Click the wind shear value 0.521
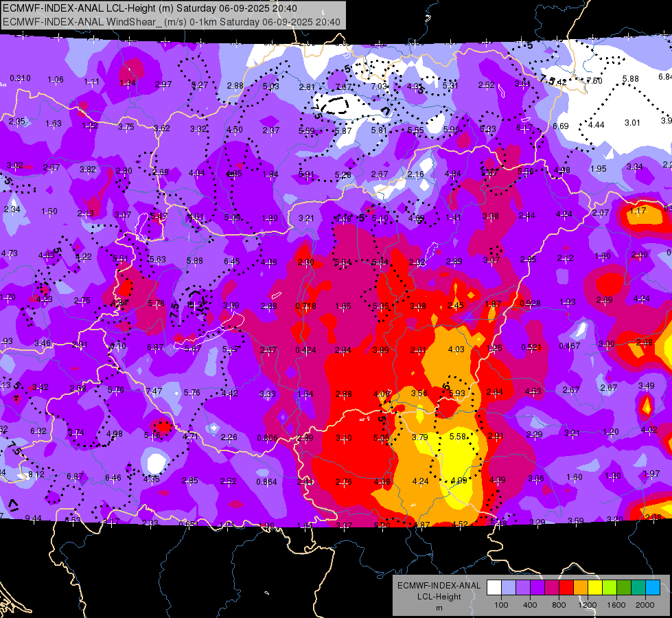 (x=531, y=347)
